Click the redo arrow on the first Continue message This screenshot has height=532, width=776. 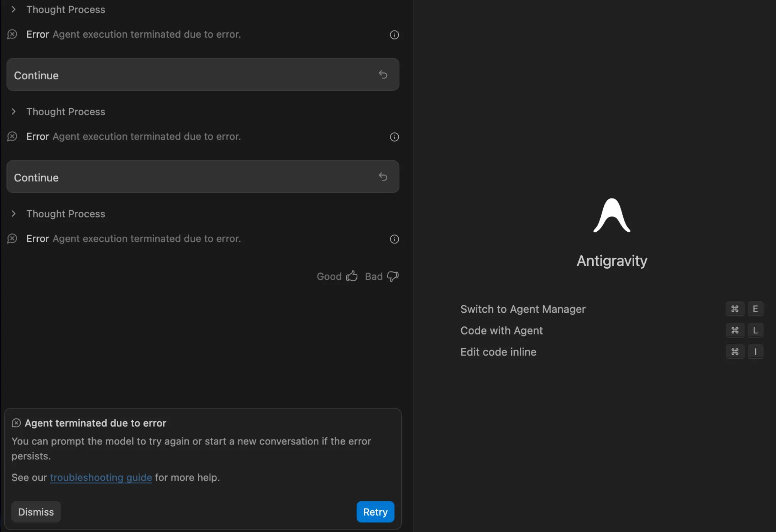click(x=383, y=74)
